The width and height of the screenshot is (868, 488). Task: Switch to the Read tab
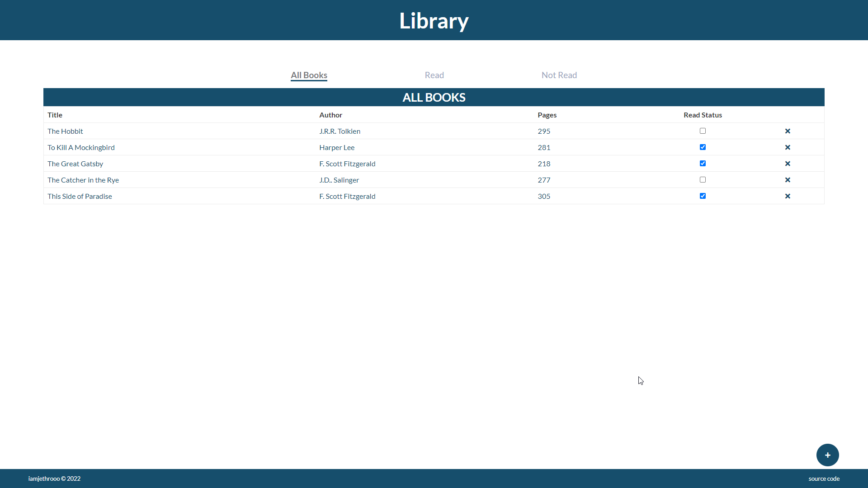pos(434,75)
